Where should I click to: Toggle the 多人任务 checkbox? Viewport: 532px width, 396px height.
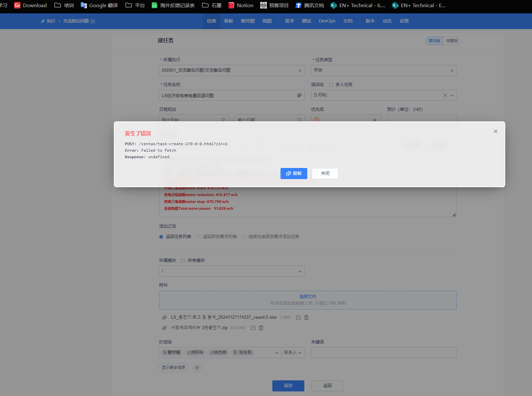click(331, 85)
